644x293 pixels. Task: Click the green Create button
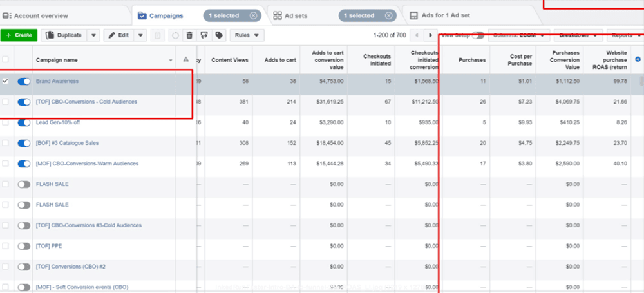point(19,35)
